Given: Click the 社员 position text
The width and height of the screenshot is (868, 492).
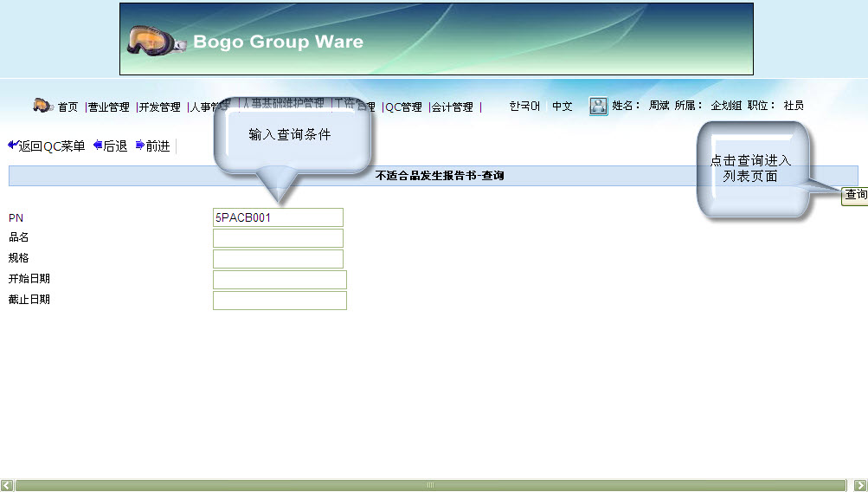Looking at the screenshot, I should click(794, 106).
